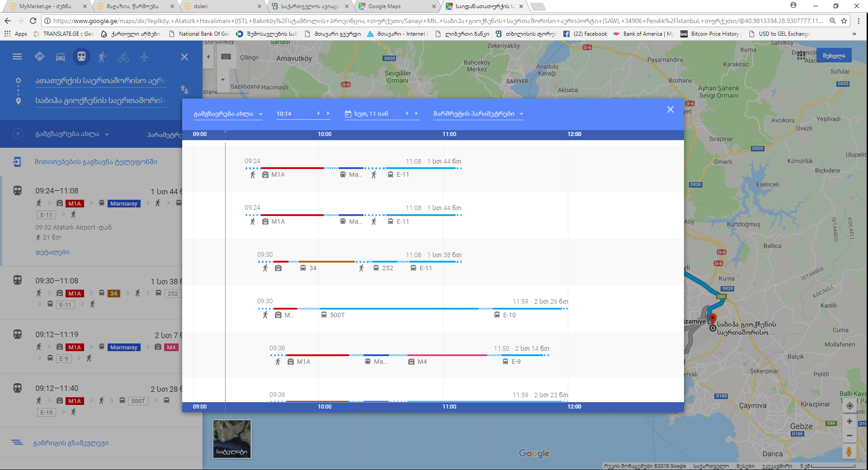The image size is (868, 470).
Task: Open Chrome three-dot menu
Action: click(x=859, y=21)
